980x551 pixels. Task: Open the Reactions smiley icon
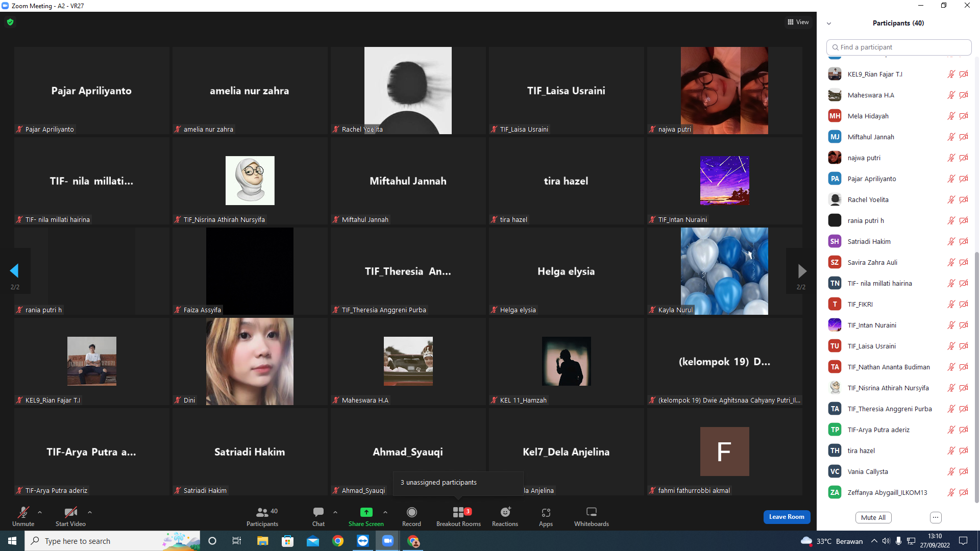505,512
